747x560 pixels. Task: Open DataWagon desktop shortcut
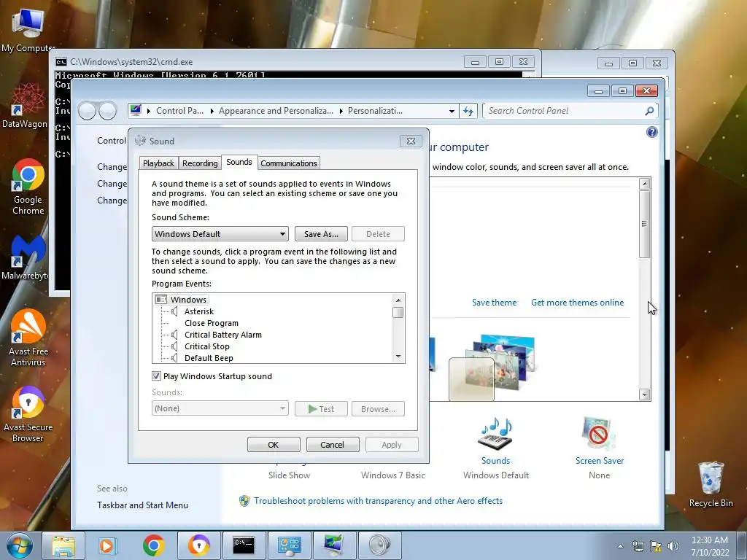[25, 106]
